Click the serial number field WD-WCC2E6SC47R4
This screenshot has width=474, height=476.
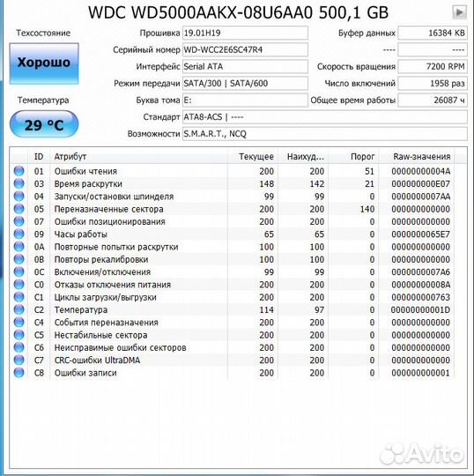[245, 49]
